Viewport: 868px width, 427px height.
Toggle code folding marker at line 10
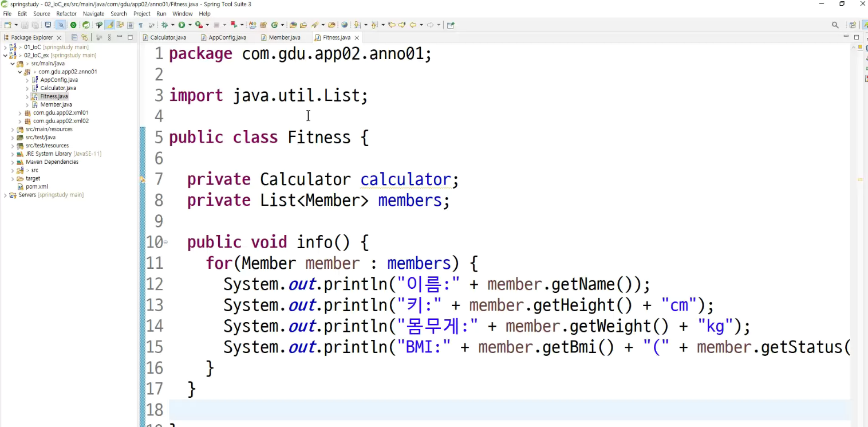pyautogui.click(x=166, y=242)
